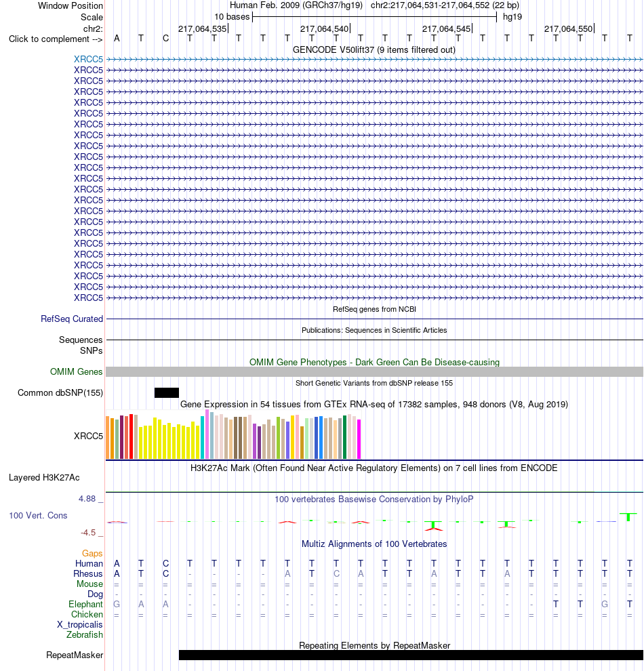Image resolution: width=644 pixels, height=671 pixels.
Task: Click the 'RefSeq genes from NCBI' title
Action: 374,309
